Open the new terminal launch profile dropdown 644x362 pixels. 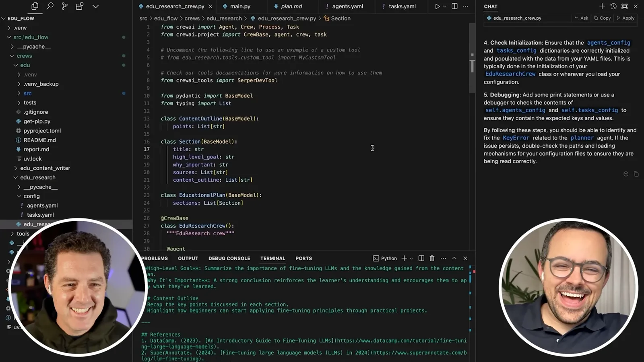point(411,258)
